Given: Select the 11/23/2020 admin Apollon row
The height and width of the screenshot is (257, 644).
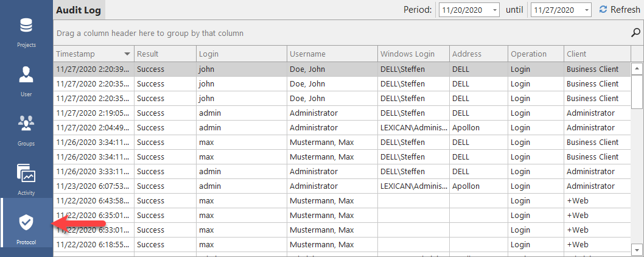Looking at the screenshot, I should pyautogui.click(x=341, y=186).
